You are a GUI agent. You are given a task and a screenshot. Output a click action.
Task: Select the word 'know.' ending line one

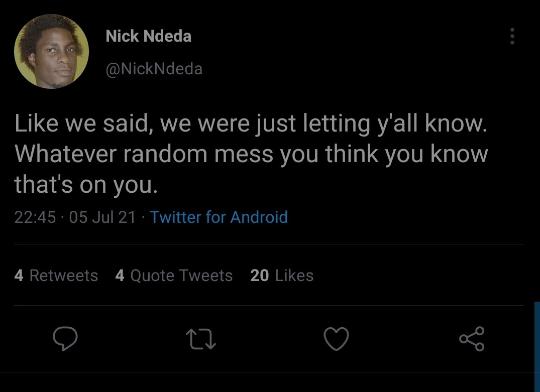456,123
